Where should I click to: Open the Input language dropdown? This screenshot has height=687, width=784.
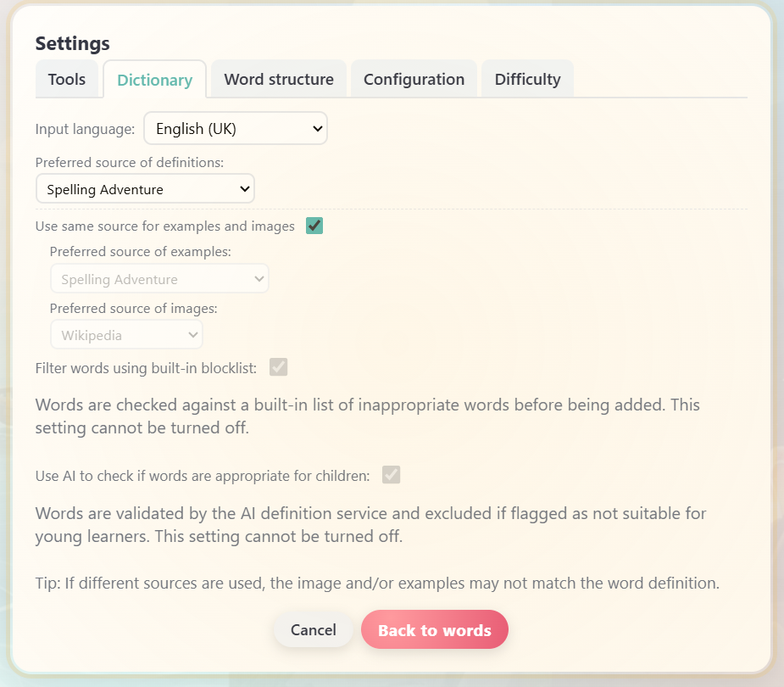(236, 129)
